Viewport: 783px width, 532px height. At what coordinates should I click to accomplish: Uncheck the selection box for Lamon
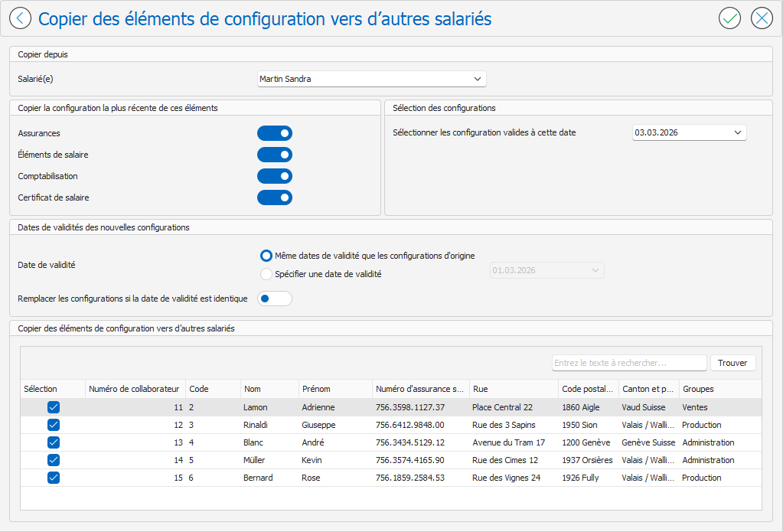tap(54, 407)
